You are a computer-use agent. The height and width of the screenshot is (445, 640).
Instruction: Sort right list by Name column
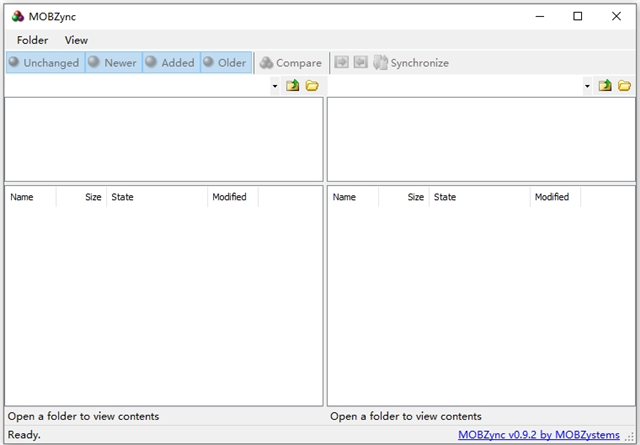point(353,197)
